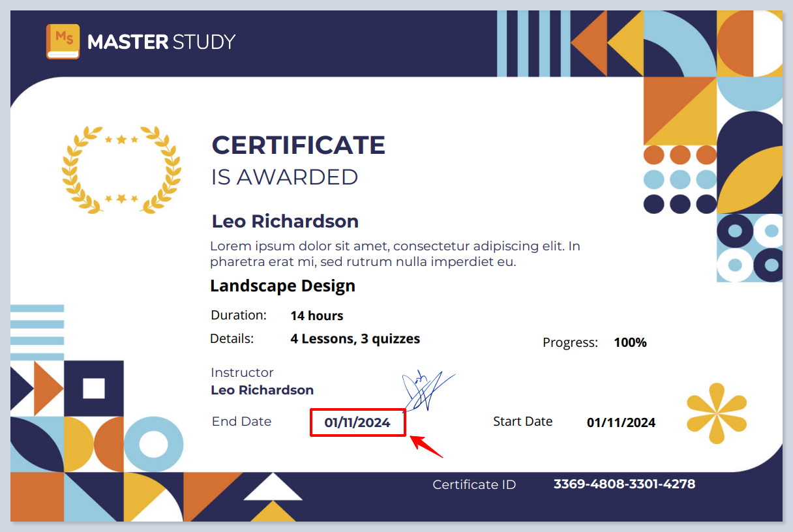The height and width of the screenshot is (532, 793).
Task: Click the yellow flower decoration icon
Action: pos(717,413)
